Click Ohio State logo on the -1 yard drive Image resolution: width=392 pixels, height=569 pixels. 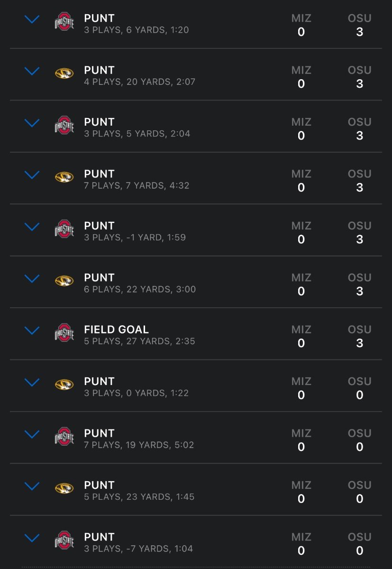[x=64, y=229]
